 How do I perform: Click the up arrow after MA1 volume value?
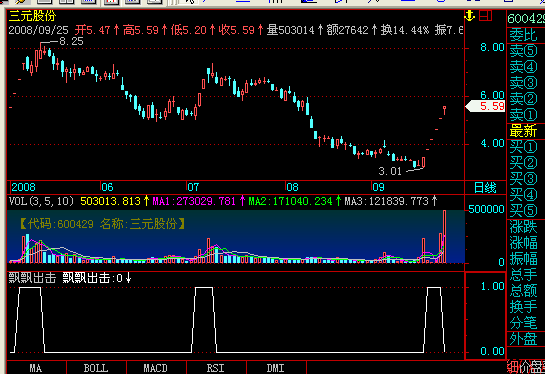tap(242, 201)
